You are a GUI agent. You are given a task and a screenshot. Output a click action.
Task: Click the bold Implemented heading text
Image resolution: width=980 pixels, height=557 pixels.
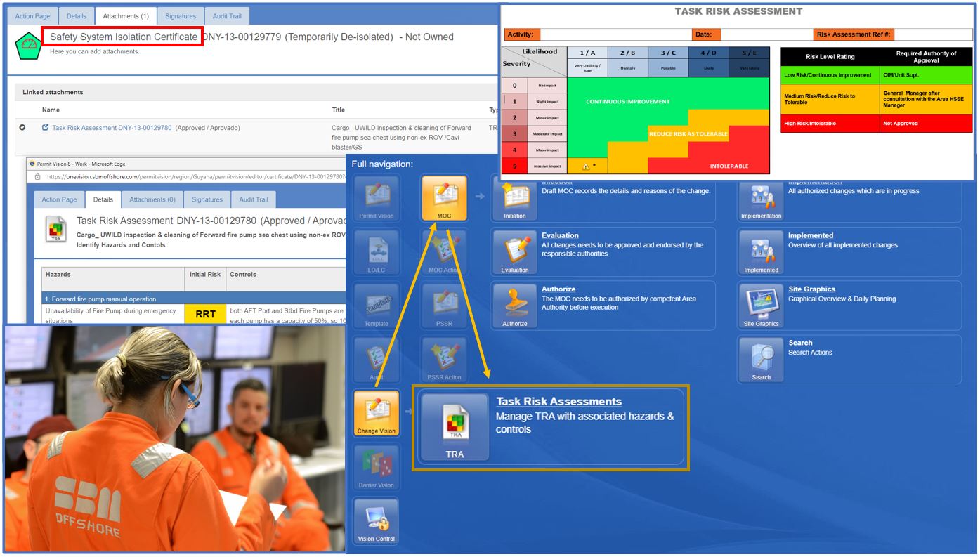point(810,235)
